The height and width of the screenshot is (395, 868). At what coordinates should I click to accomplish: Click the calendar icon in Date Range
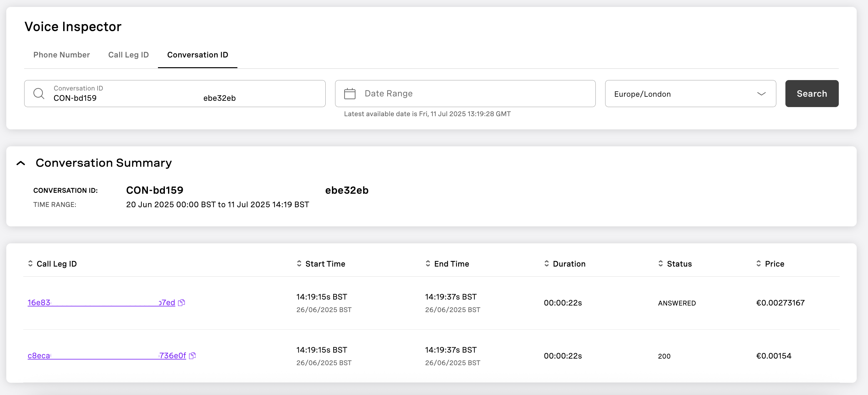pyautogui.click(x=350, y=94)
